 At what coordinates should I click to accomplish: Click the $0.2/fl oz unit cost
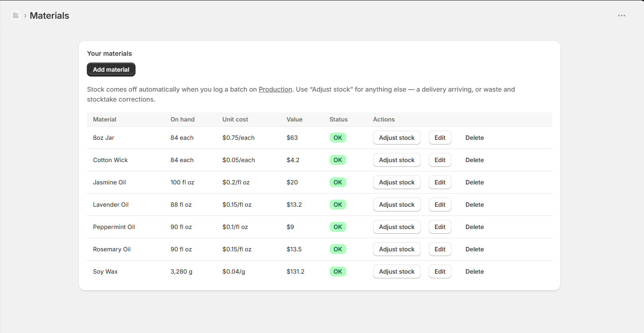click(x=236, y=182)
